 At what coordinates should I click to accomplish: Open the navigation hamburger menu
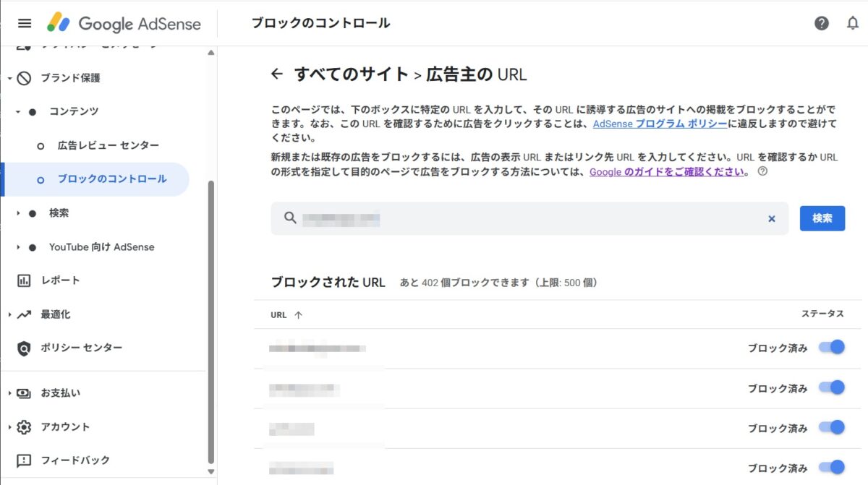25,23
